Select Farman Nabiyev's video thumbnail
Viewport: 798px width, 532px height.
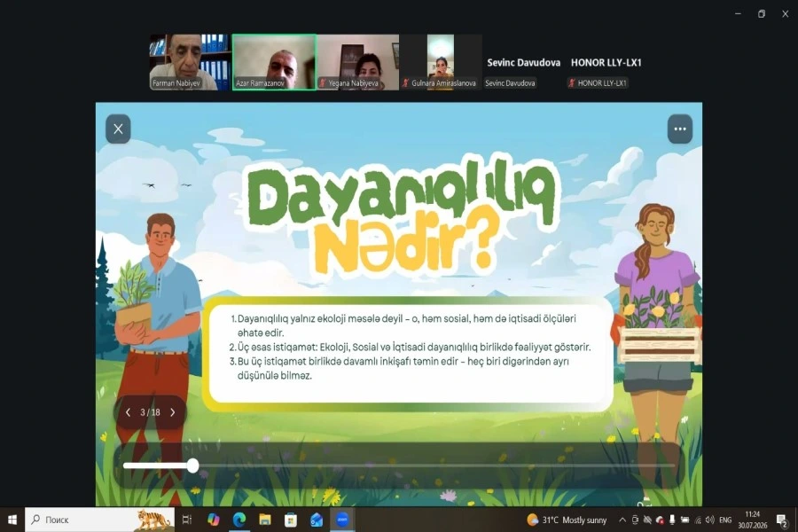(191, 62)
